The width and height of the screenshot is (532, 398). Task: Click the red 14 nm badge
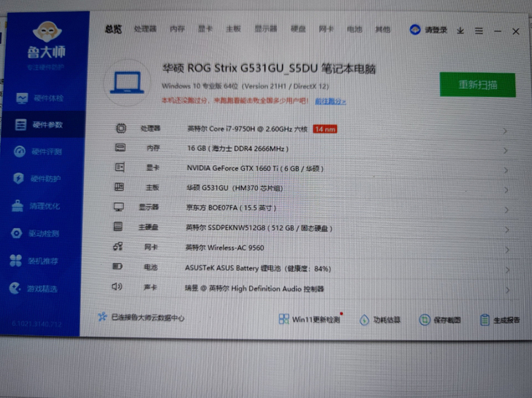pyautogui.click(x=324, y=129)
